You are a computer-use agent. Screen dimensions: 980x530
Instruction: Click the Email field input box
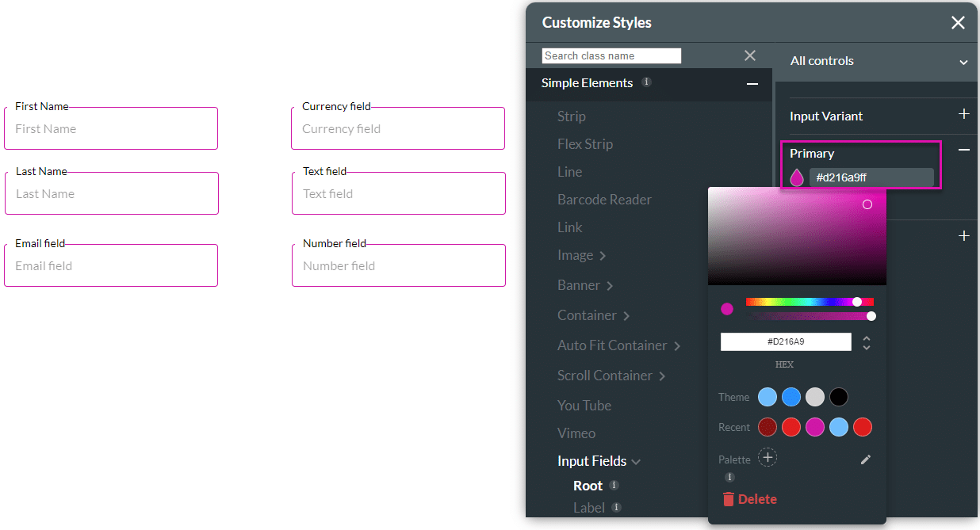(x=111, y=266)
